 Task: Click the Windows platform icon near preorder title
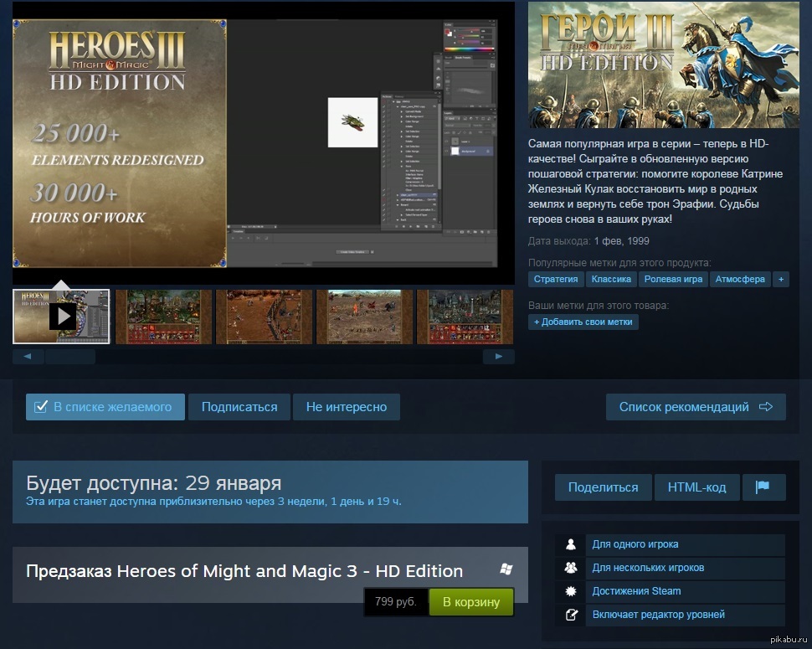click(506, 569)
